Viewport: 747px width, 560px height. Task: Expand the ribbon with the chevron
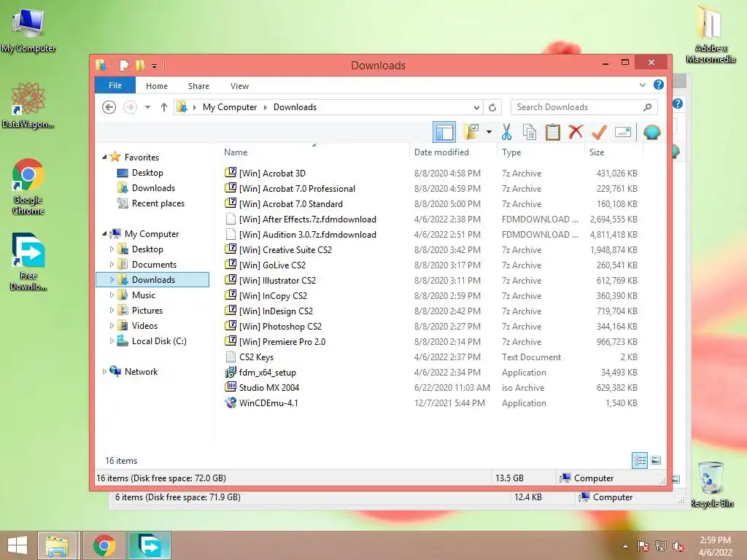[642, 85]
